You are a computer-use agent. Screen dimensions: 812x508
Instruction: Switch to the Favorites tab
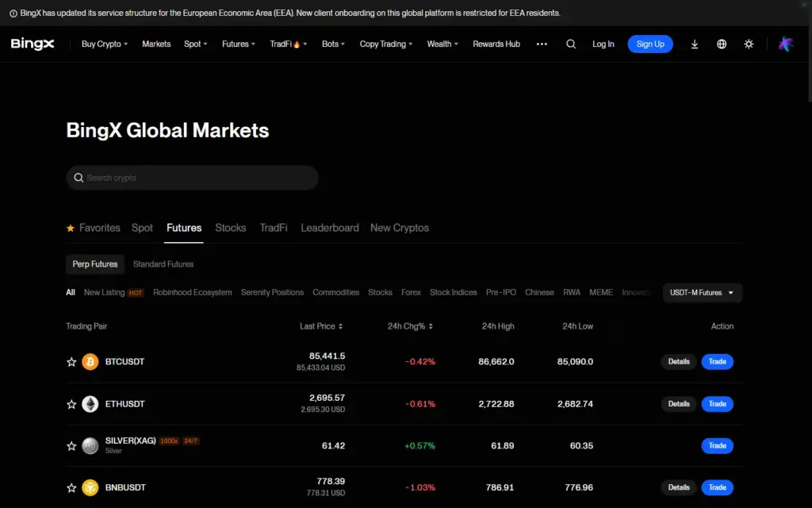(x=94, y=228)
